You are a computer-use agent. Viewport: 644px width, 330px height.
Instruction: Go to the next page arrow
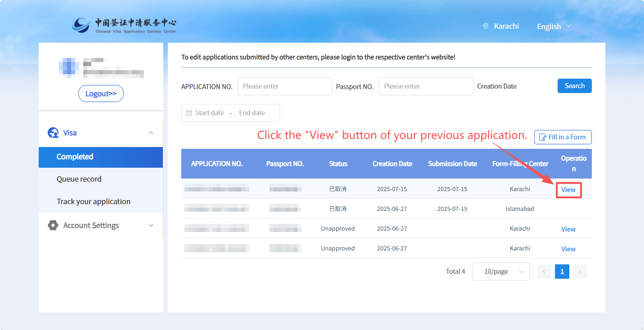(x=580, y=272)
